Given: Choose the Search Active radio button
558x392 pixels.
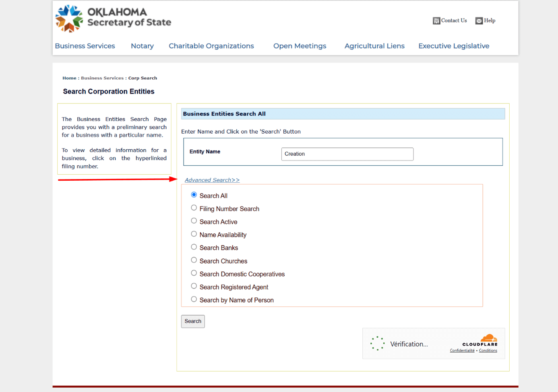Looking at the screenshot, I should click(194, 221).
